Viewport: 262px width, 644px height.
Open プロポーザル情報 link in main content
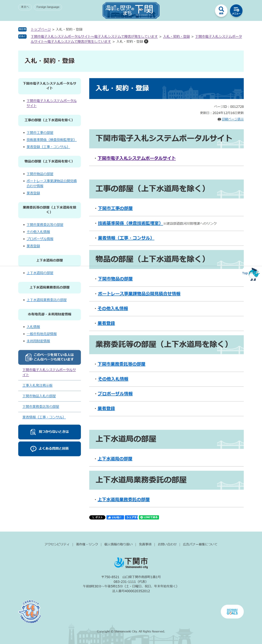pyautogui.click(x=115, y=394)
